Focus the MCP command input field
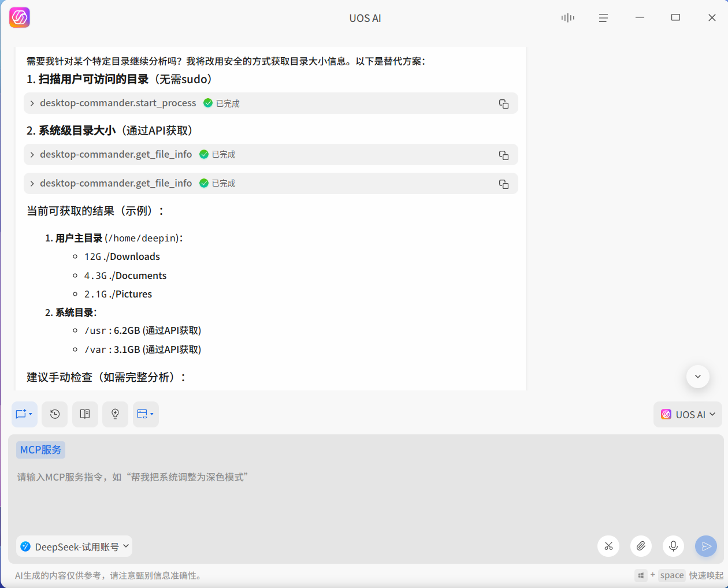Viewport: 728px width, 588px height. pyautogui.click(x=365, y=477)
